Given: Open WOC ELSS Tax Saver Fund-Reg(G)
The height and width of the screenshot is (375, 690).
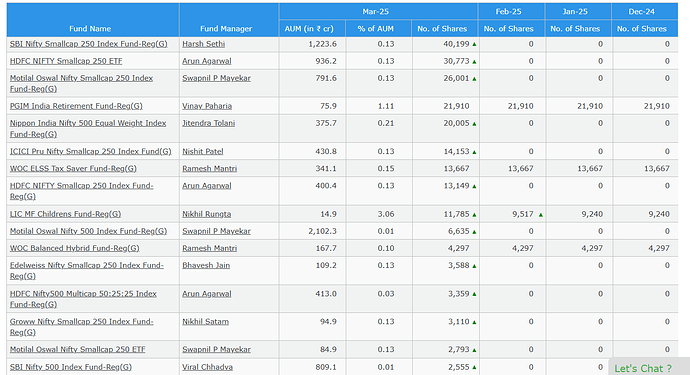Looking at the screenshot, I should coord(73,169).
